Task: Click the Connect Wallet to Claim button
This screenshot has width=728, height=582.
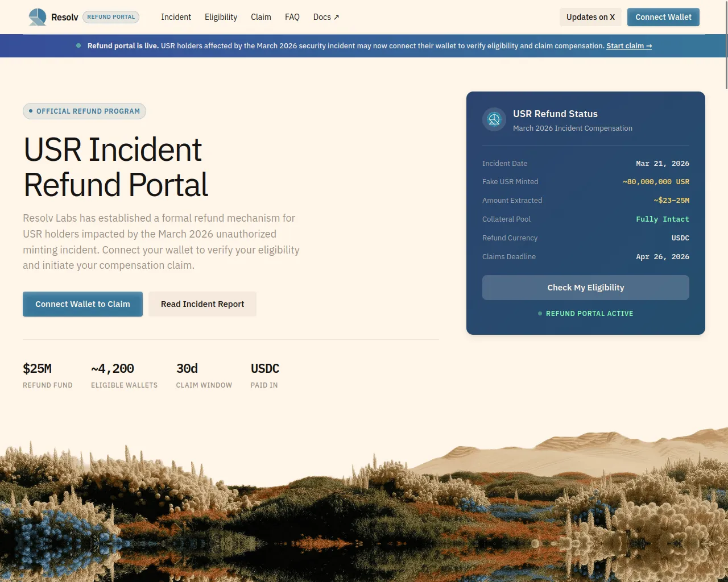Action: [82, 304]
